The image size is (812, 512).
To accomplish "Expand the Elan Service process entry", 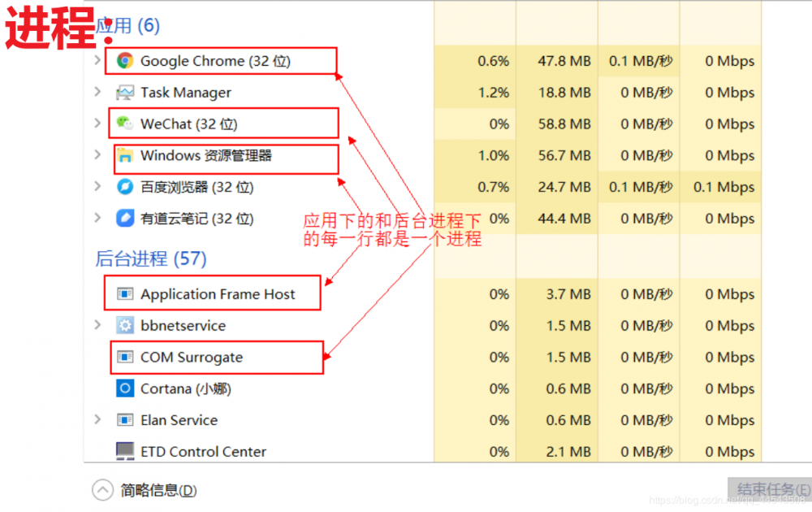I will [x=96, y=420].
